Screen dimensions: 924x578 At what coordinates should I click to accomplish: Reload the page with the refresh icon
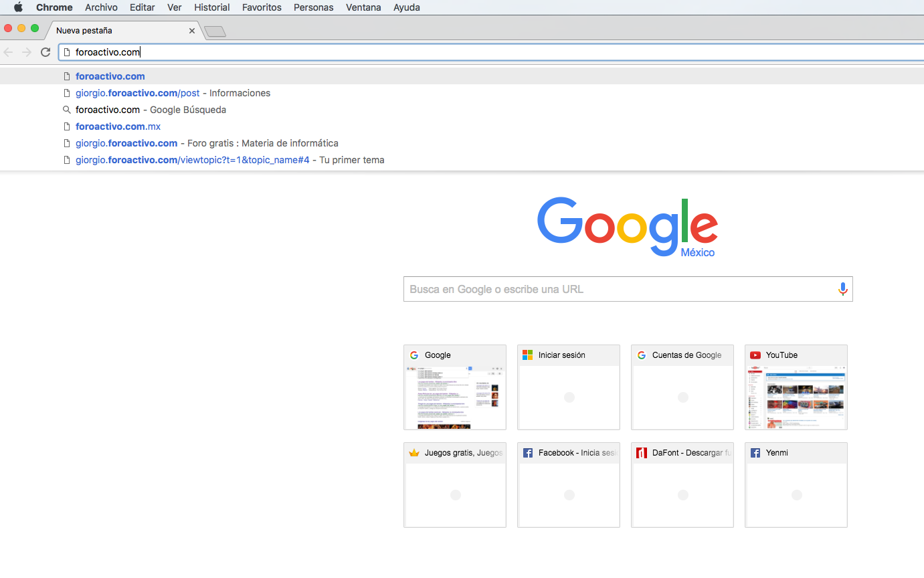(x=45, y=52)
